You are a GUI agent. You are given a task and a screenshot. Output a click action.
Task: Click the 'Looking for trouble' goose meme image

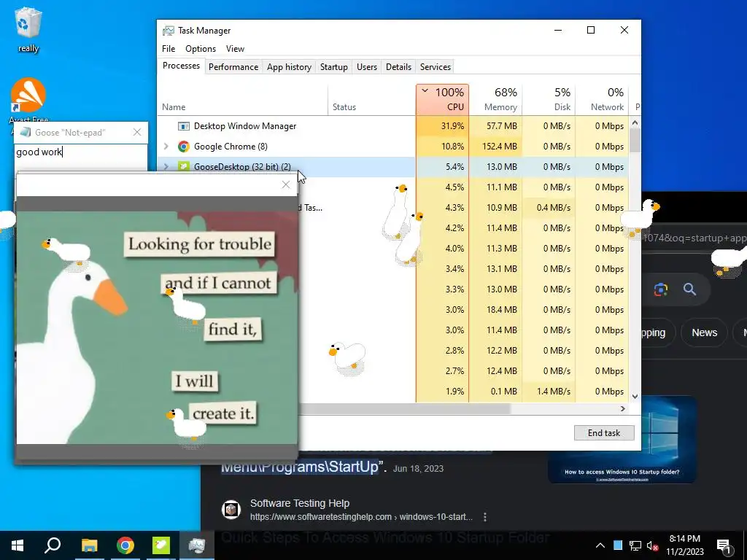(157, 327)
